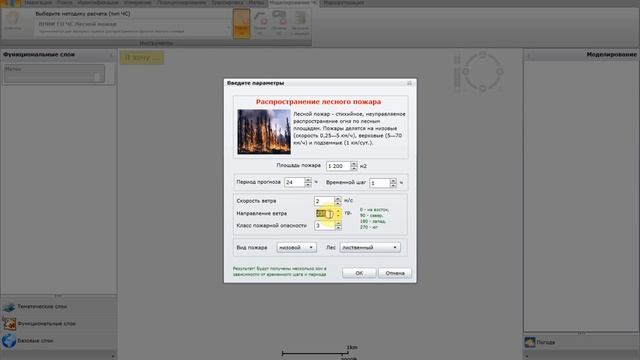Open the Идентификация ribbon tab

(98, 3)
